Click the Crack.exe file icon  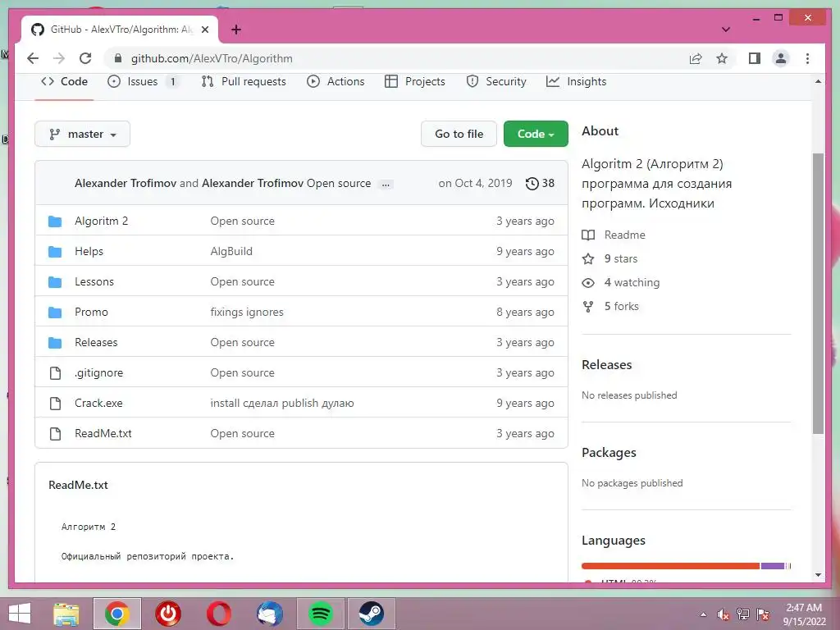point(55,404)
